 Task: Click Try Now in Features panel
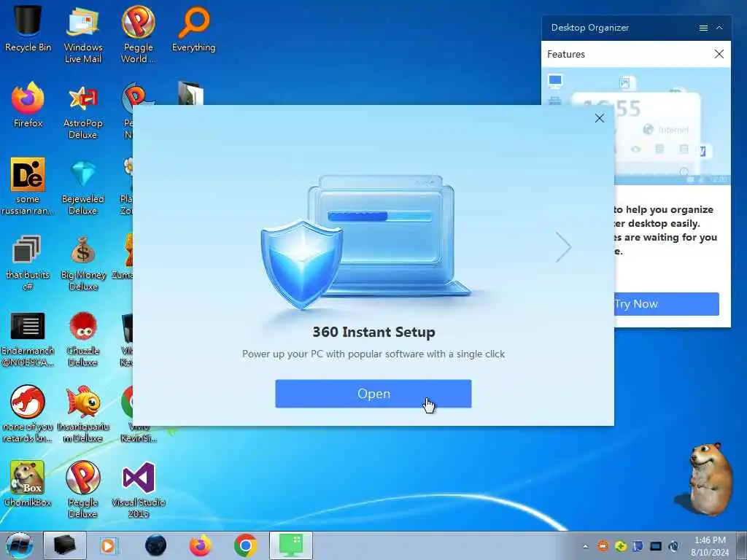[x=667, y=304]
